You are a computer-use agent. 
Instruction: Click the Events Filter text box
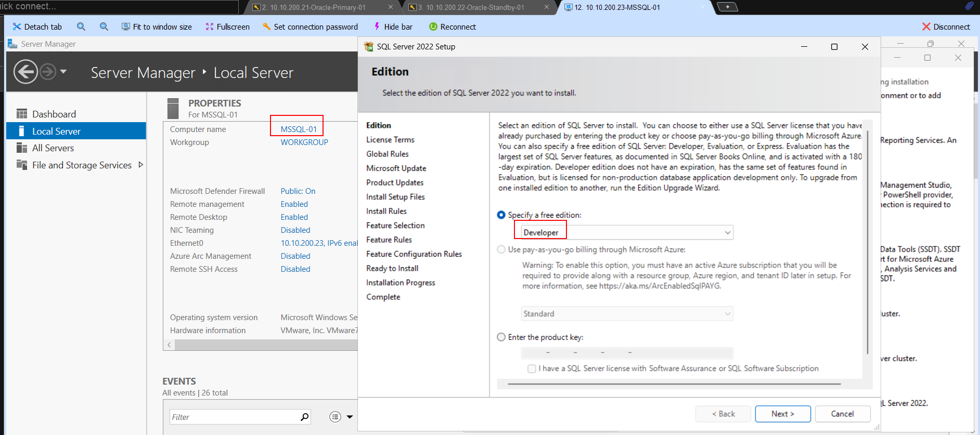click(x=235, y=417)
